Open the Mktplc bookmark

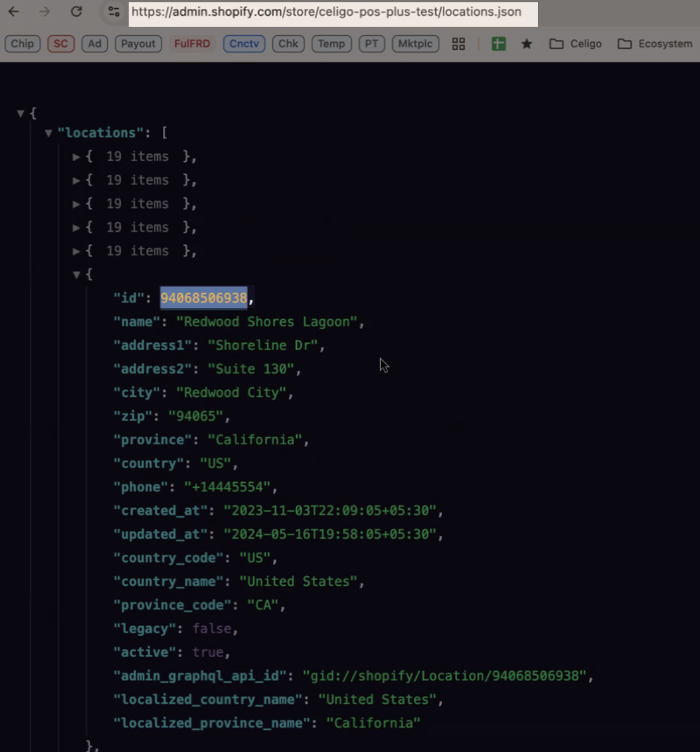click(415, 44)
